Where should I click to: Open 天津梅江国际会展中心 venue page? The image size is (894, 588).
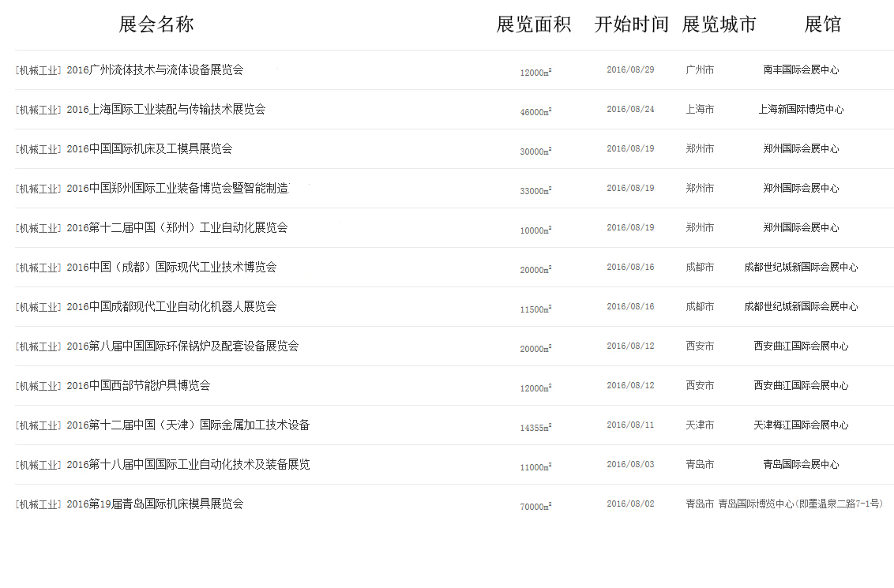(801, 425)
